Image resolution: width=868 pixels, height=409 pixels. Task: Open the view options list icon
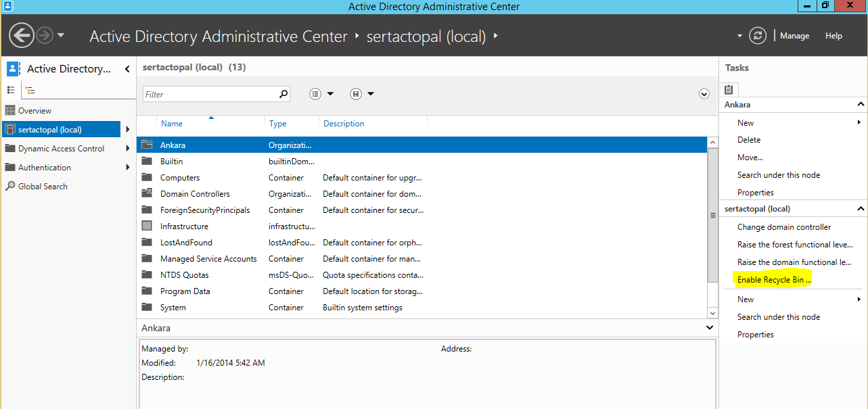coord(321,94)
